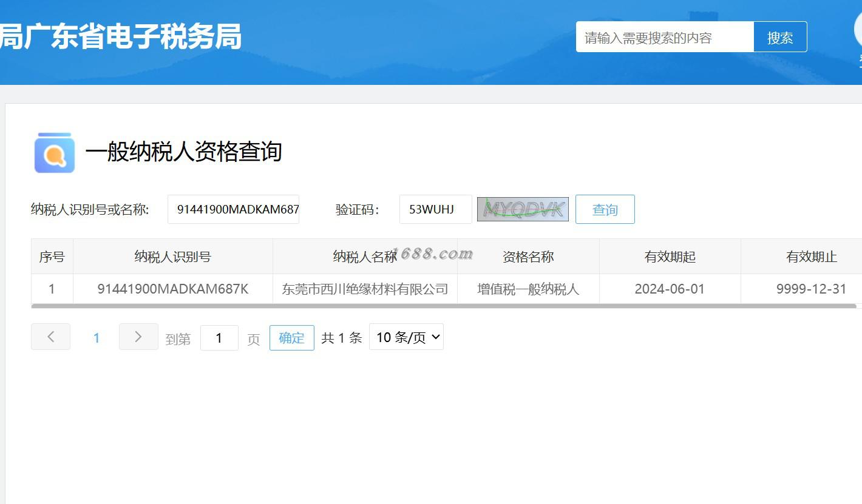This screenshot has height=504, width=862.
Task: Select the 2024-06-01 start date cell
Action: coord(670,289)
